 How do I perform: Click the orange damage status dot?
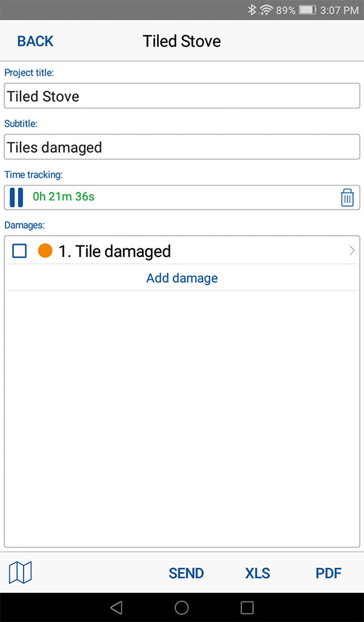tap(45, 251)
